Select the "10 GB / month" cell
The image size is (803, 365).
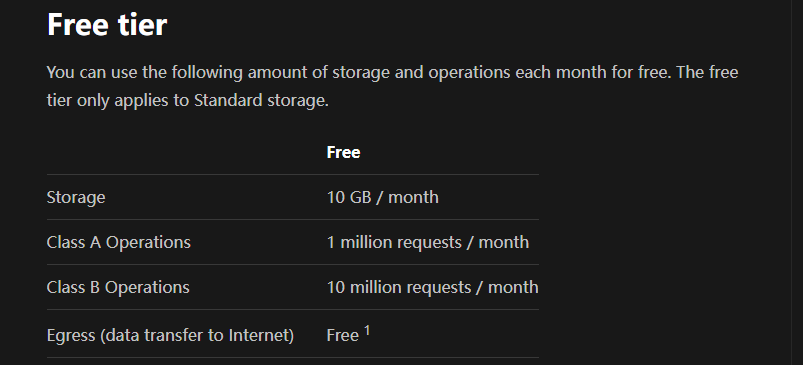coord(383,197)
